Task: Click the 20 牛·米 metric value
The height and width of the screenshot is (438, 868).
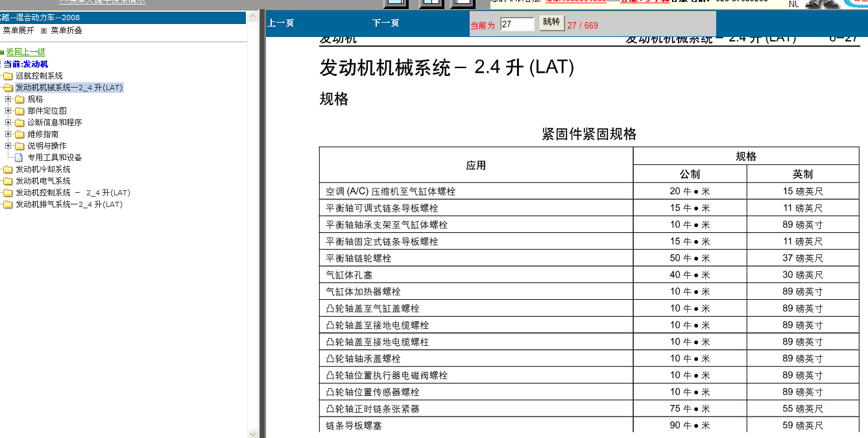Action: [x=690, y=191]
